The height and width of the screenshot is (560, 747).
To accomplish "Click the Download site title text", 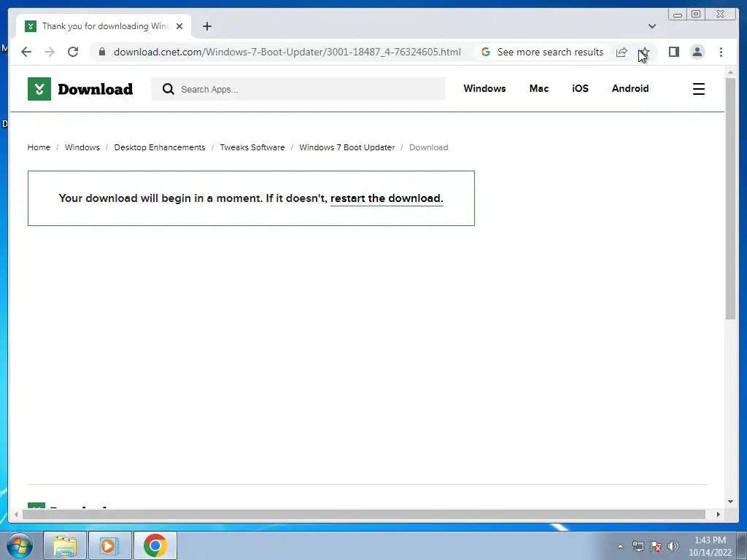I will [x=96, y=89].
